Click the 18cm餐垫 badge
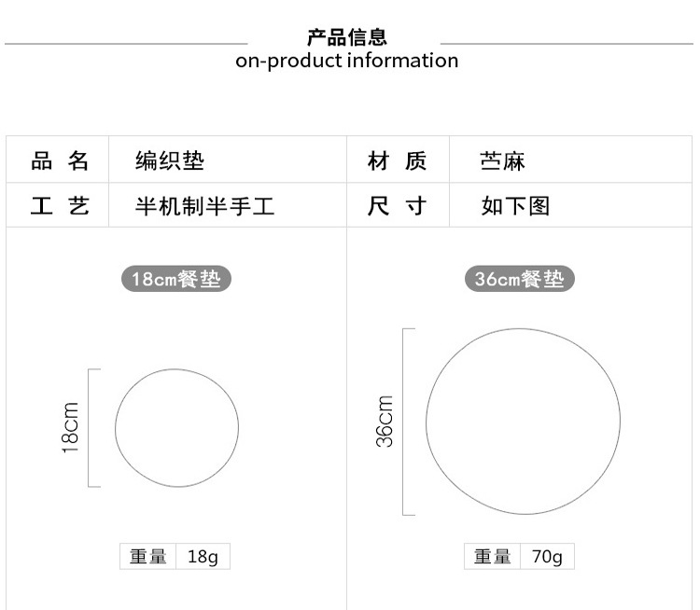 click(176, 279)
